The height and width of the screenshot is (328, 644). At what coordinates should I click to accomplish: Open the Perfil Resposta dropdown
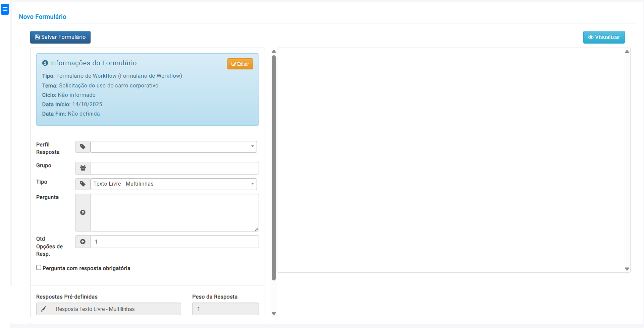[x=173, y=147]
